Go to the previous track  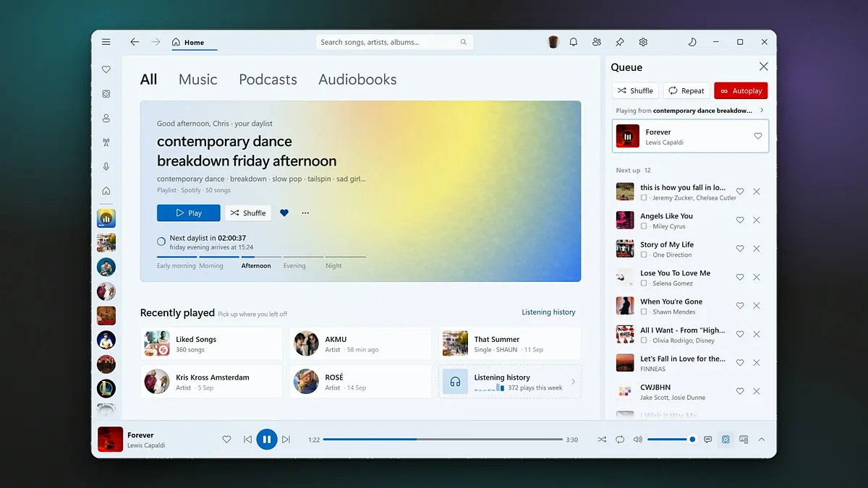[x=248, y=439]
